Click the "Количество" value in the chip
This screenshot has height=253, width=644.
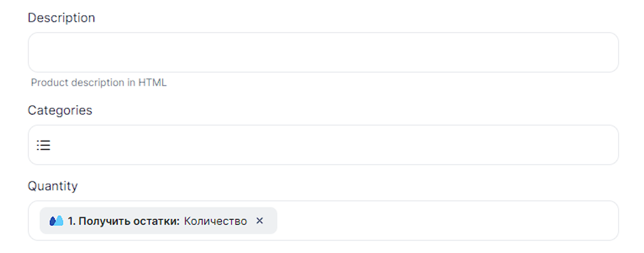[x=216, y=221]
